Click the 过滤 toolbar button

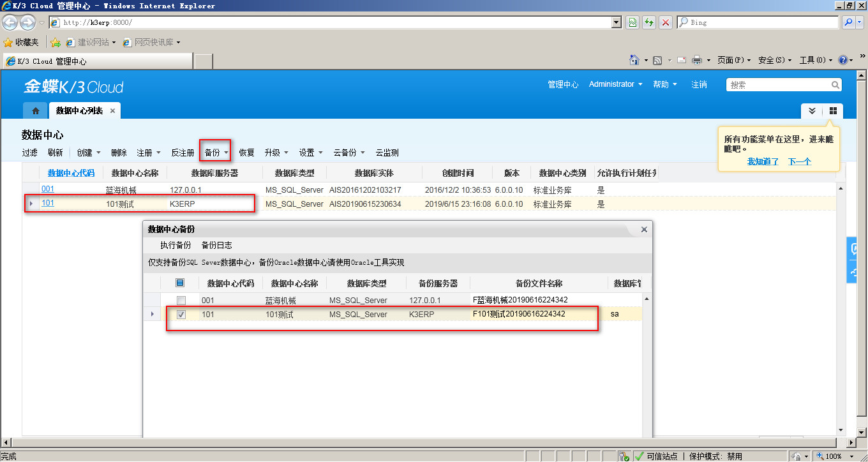click(30, 153)
